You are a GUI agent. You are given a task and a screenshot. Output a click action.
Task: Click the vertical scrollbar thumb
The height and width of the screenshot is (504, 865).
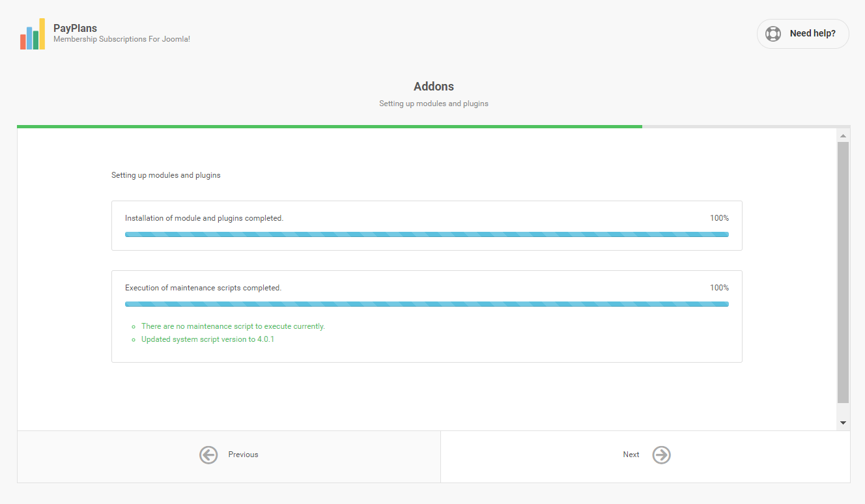click(844, 272)
